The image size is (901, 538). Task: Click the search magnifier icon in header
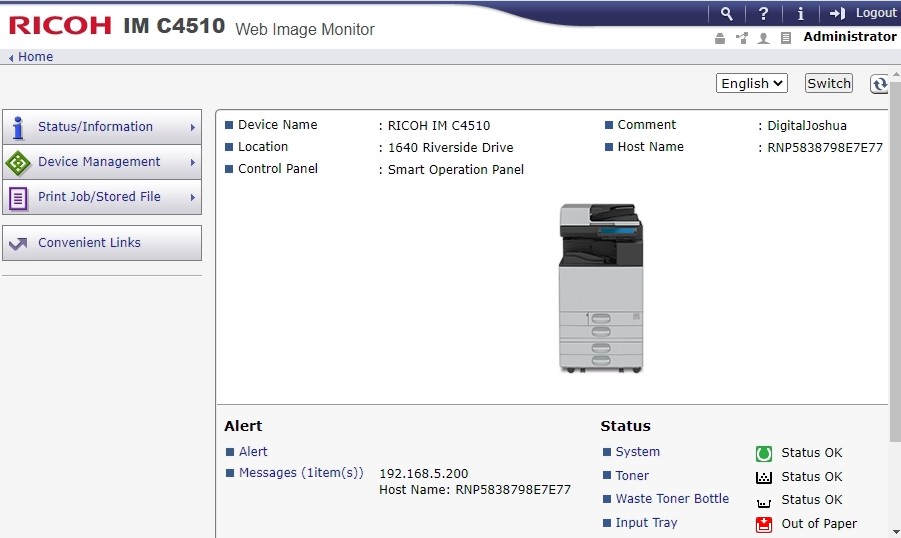pos(726,14)
